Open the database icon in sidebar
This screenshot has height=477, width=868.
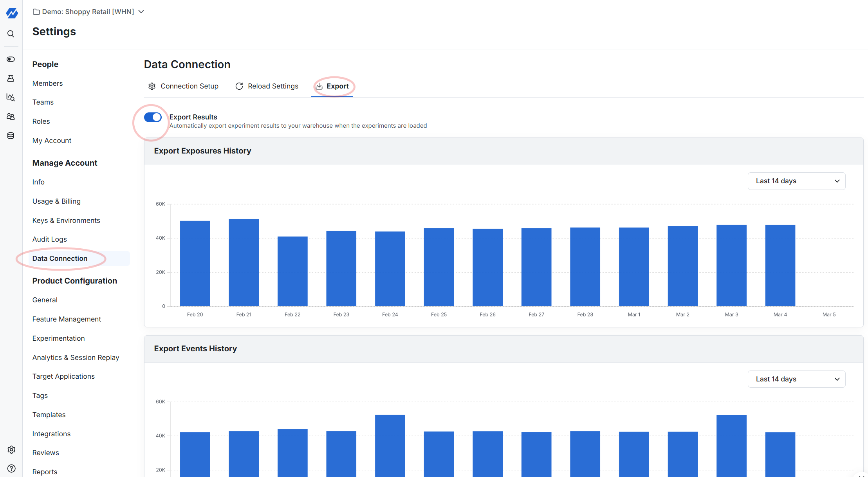11,136
